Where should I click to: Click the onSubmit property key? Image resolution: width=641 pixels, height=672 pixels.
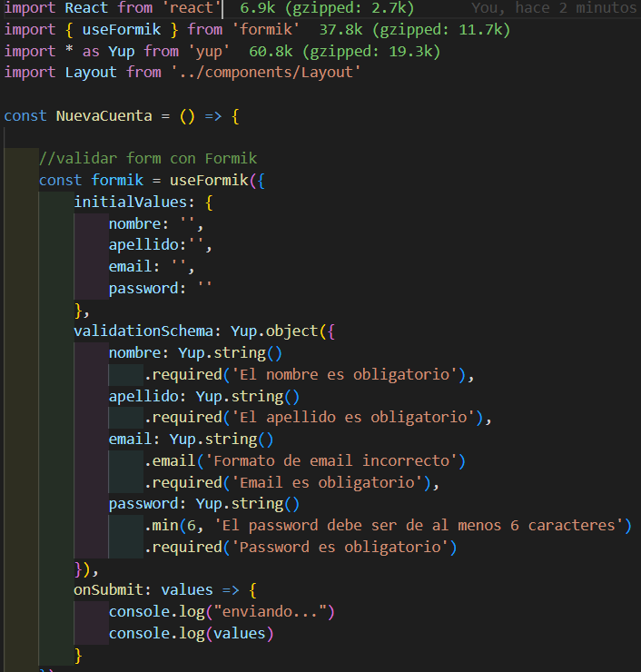(x=108, y=589)
